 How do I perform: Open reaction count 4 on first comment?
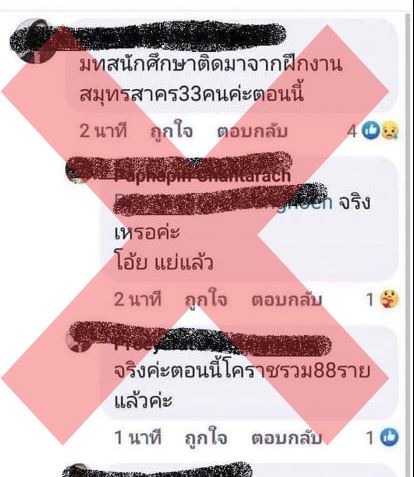352,131
